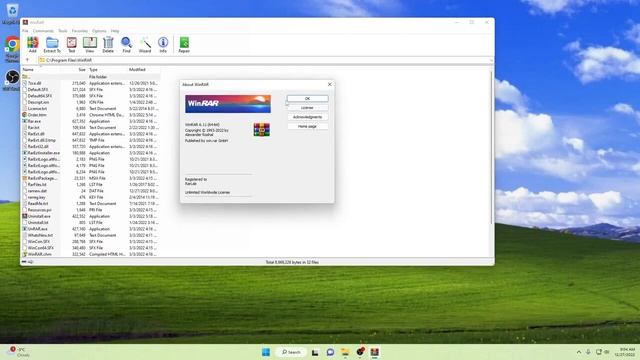Open the Windows Start button on taskbar

[x=266, y=352]
